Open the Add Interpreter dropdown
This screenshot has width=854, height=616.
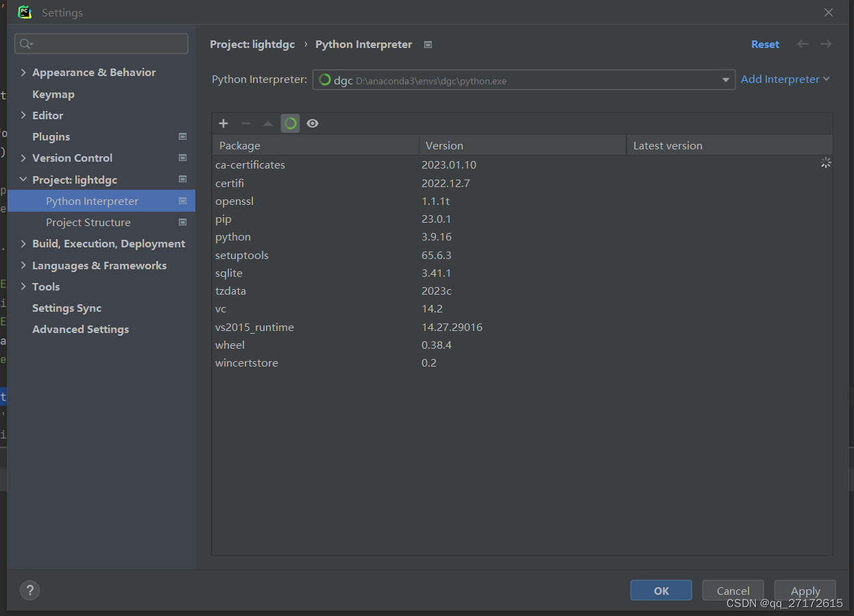coord(785,79)
